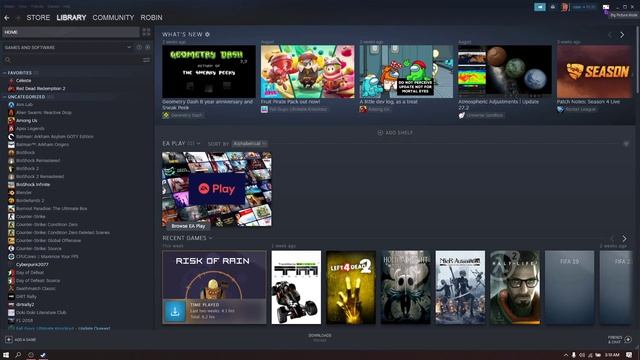Click Risk of Rain download button
Image resolution: width=640 pixels, height=360 pixels.
coord(175,311)
